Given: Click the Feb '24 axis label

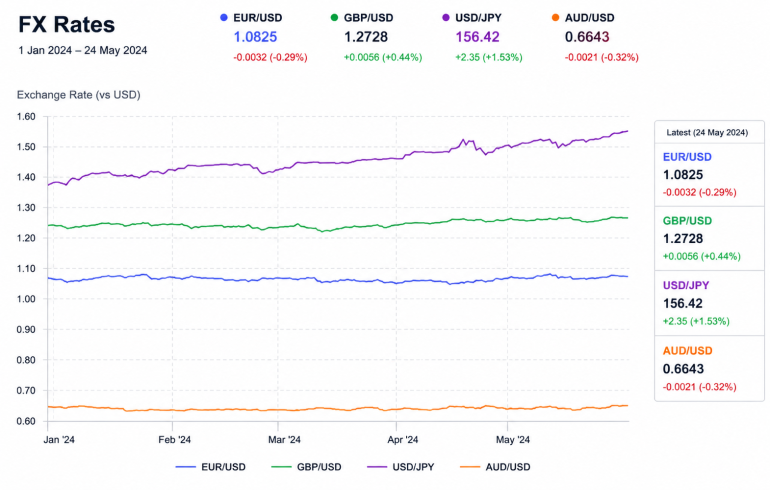Looking at the screenshot, I should pos(174,439).
